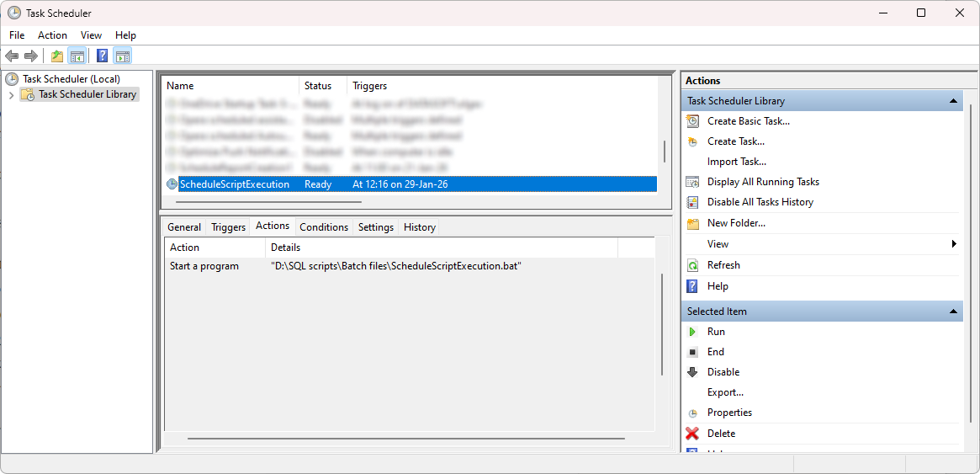
Task: Click the task list horizontal scrollbar
Action: tap(268, 202)
